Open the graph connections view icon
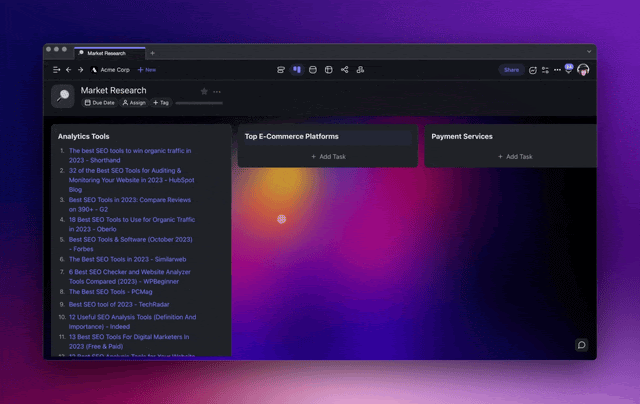This screenshot has height=404, width=640. tap(345, 70)
